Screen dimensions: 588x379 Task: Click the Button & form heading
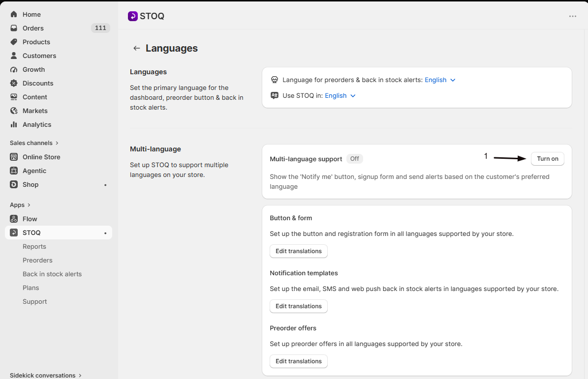coord(291,218)
